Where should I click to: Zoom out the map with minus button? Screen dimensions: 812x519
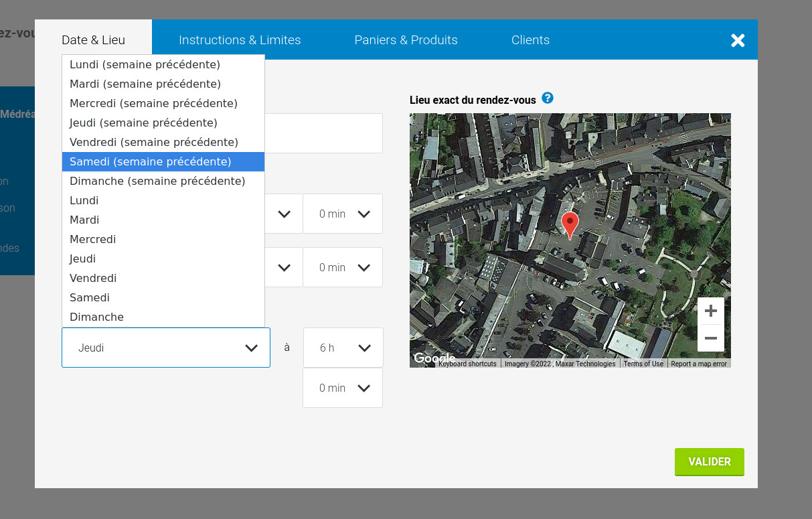(x=710, y=338)
